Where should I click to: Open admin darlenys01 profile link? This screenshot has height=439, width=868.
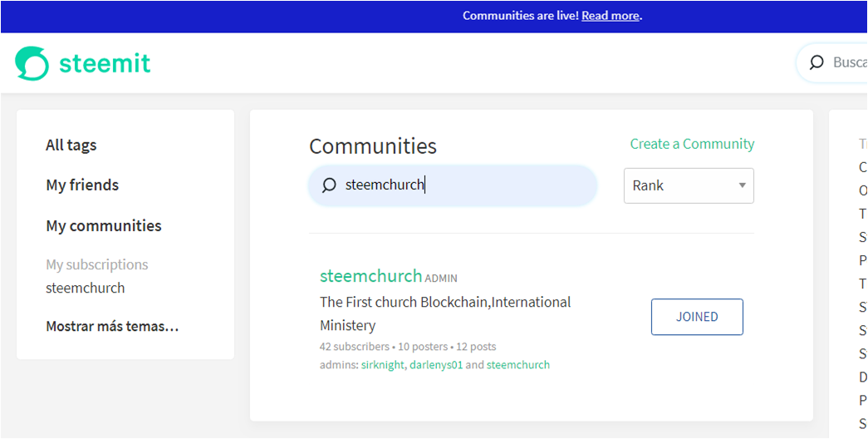(436, 365)
